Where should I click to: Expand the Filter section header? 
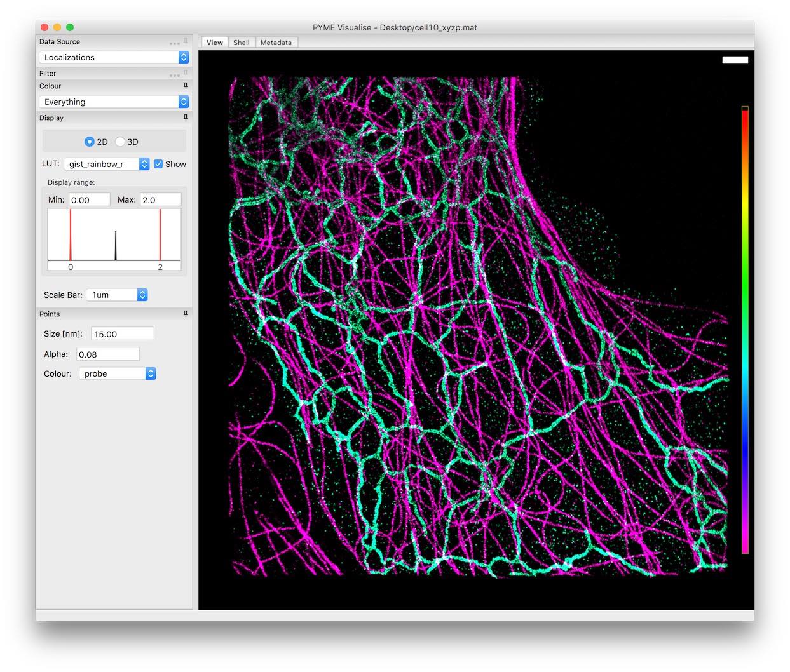click(48, 73)
